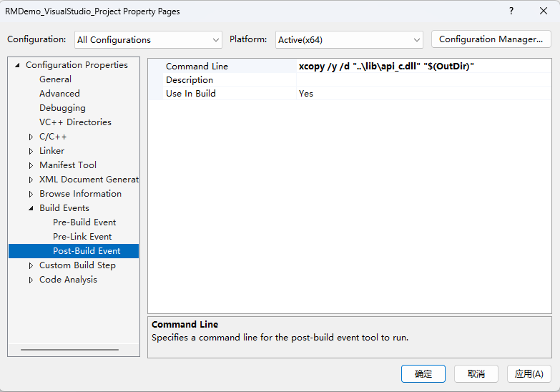Select Pre-Build Event
This screenshot has height=392, width=560.
coord(84,222)
